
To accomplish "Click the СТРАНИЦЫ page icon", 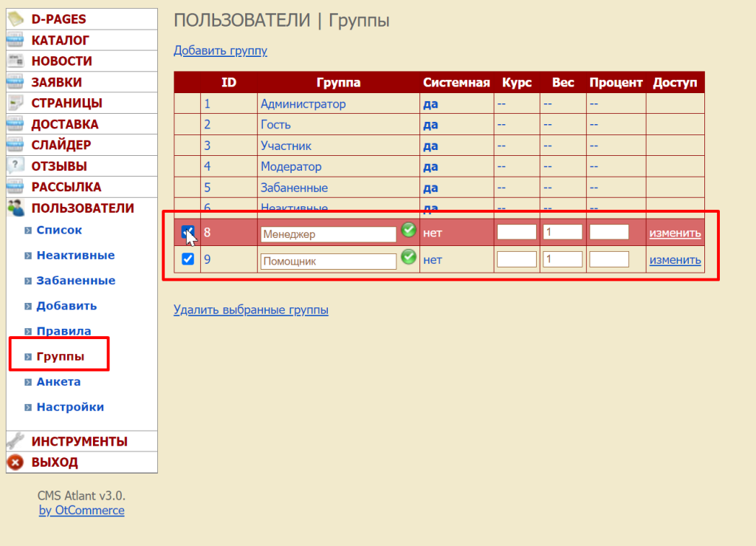I will tap(16, 103).
